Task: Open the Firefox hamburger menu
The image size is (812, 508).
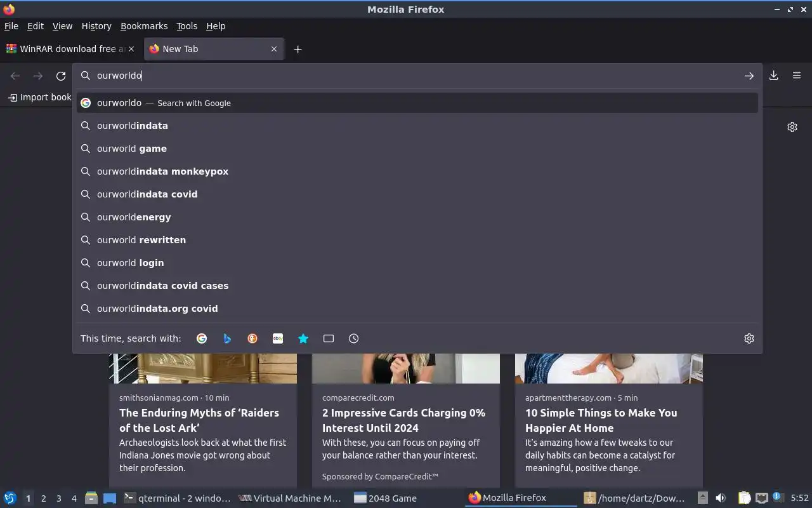Action: (797, 76)
